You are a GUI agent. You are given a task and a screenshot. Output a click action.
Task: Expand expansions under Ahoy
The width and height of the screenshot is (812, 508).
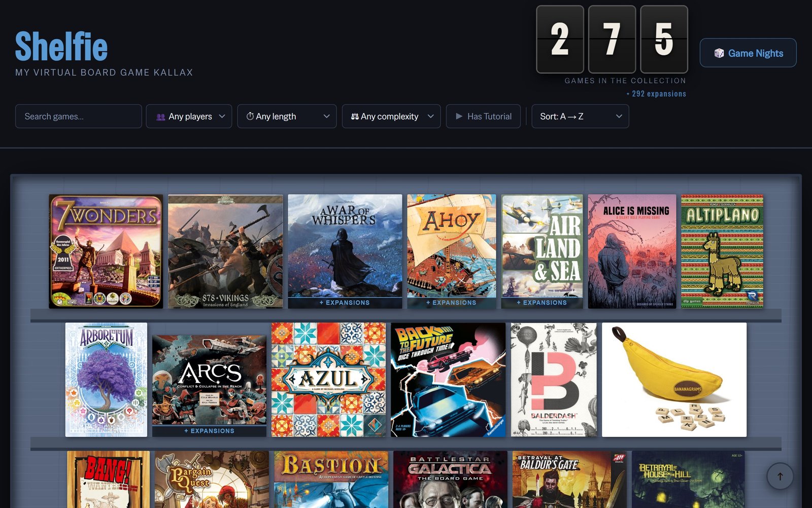pos(452,303)
